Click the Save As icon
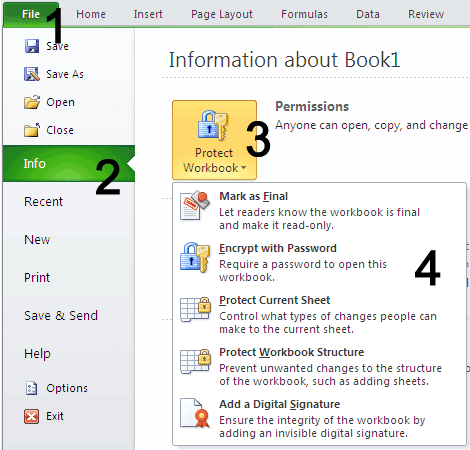 coord(32,74)
